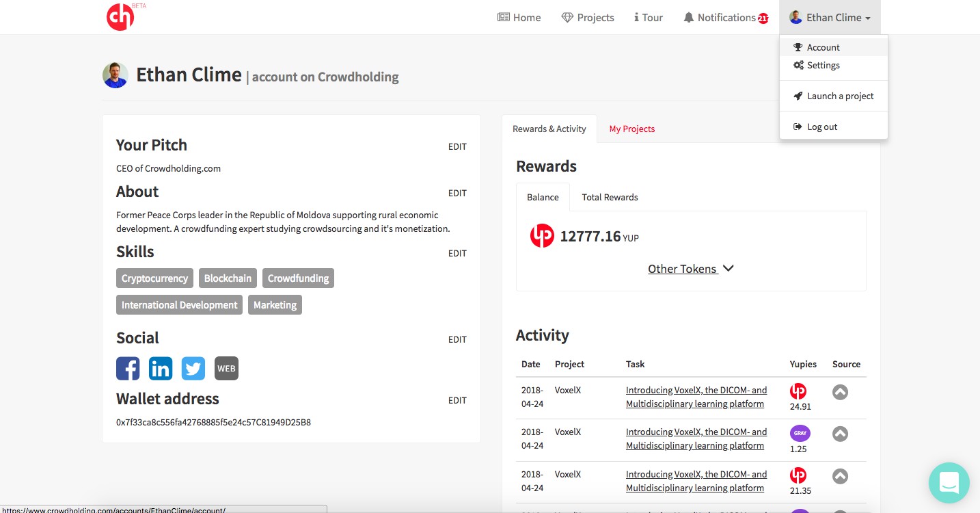Open second VoxelX task link (1.25 row)
Image resolution: width=980 pixels, height=513 pixels.
[x=696, y=438]
